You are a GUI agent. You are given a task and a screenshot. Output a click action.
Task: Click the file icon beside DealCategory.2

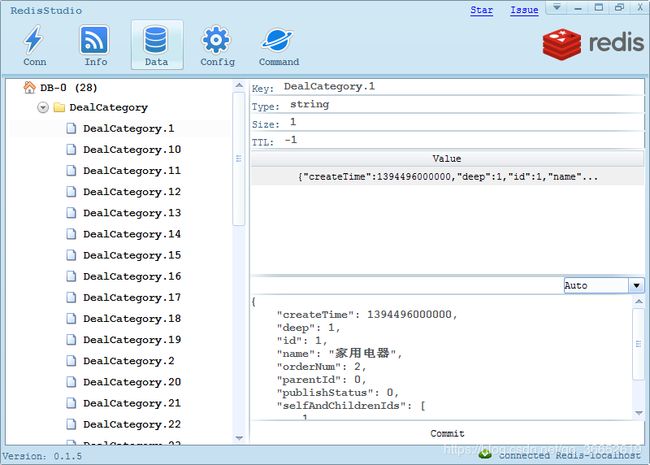coord(71,361)
